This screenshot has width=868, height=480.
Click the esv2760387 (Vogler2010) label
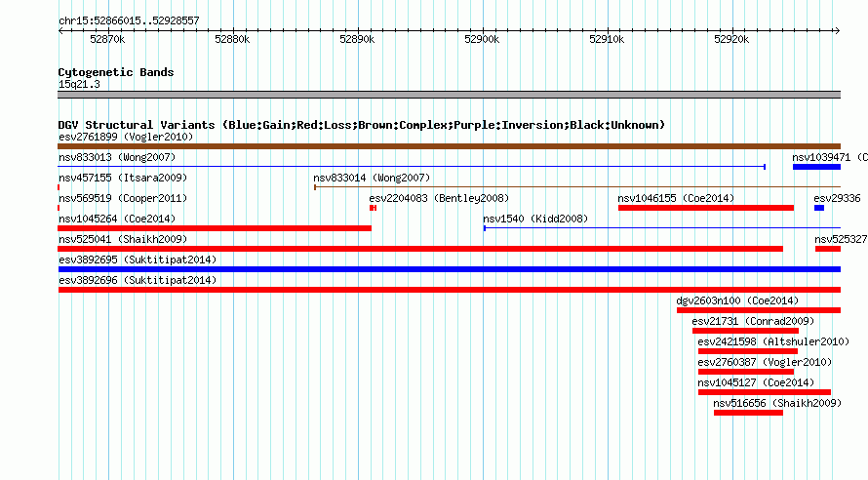[x=765, y=362]
